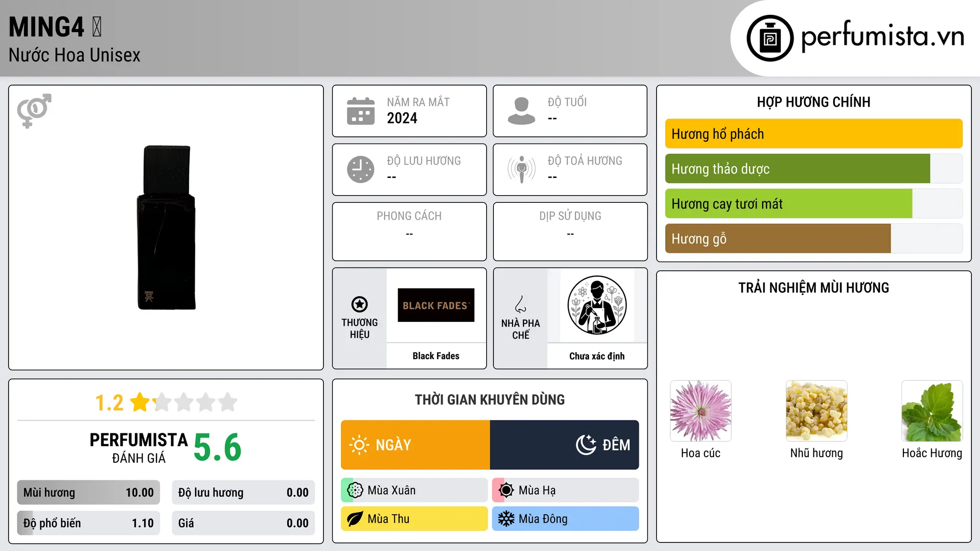
Task: Open the Chưa xác định perfumer label
Action: [597, 356]
